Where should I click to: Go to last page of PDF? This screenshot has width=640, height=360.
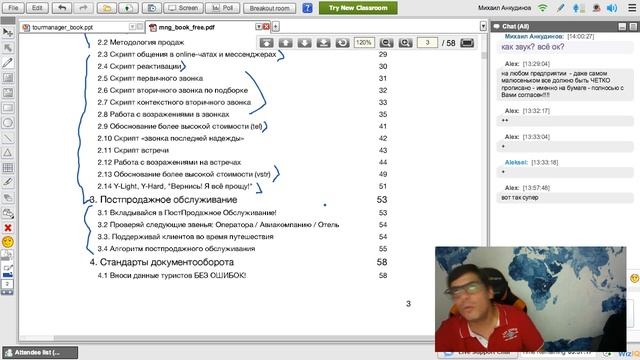323,43
